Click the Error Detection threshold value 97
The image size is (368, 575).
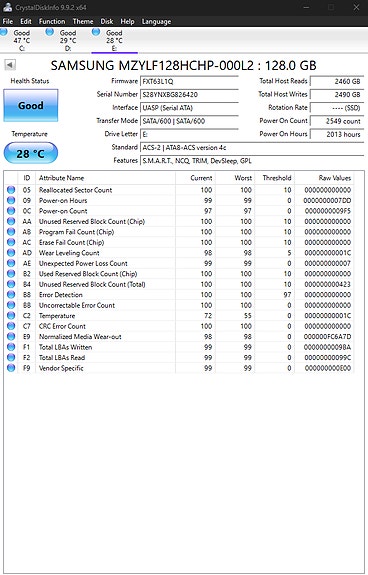tap(287, 294)
